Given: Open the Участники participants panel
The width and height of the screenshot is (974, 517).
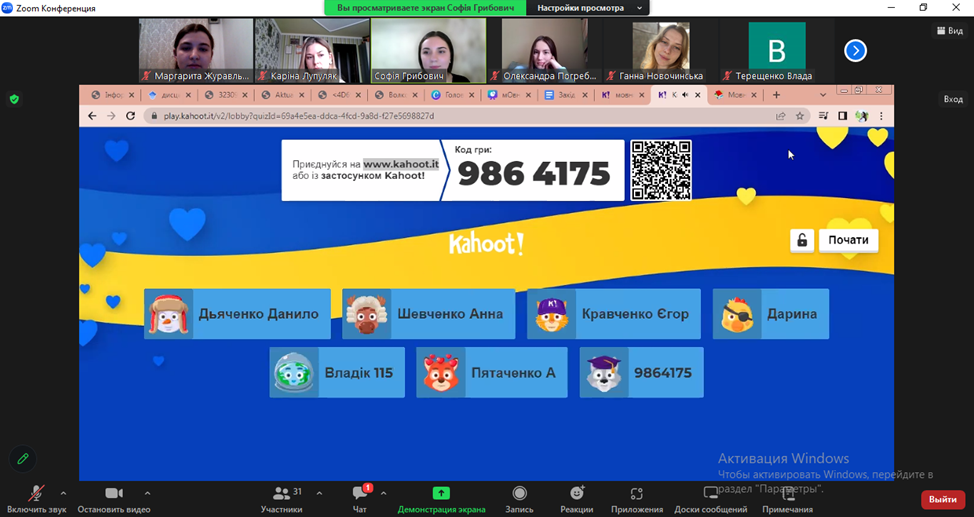Looking at the screenshot, I should point(282,493).
